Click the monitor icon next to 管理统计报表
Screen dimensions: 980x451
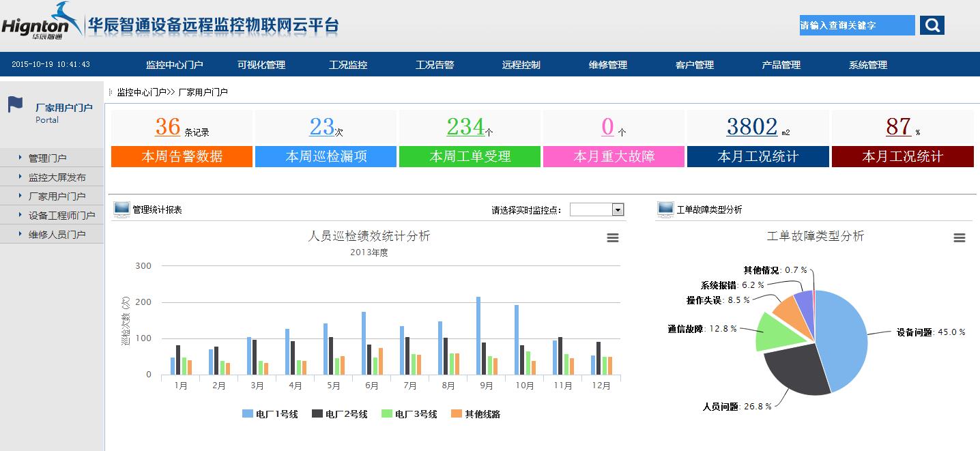point(121,209)
